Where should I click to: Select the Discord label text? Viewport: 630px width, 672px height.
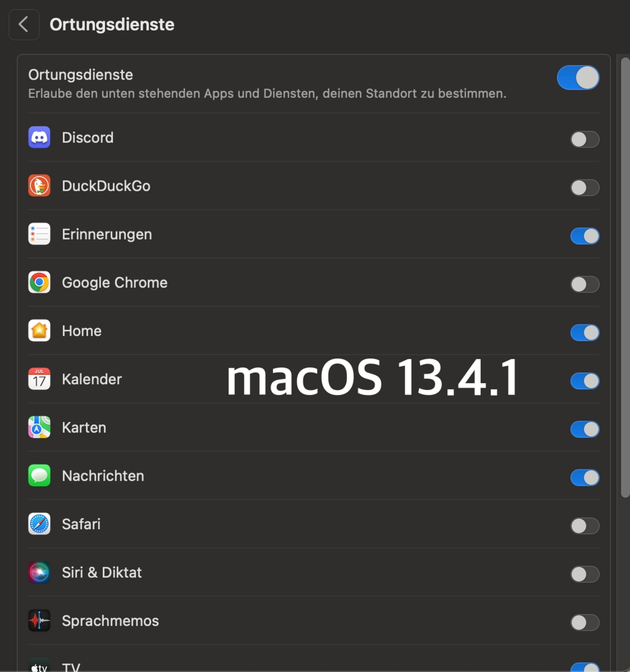88,138
